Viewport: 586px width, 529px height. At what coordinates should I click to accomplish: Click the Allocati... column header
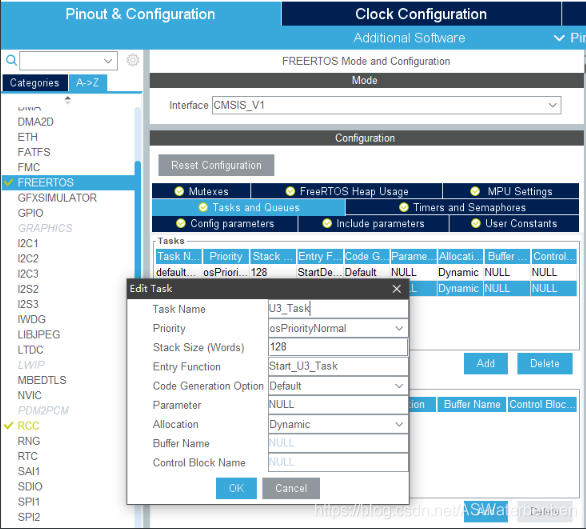(x=460, y=256)
